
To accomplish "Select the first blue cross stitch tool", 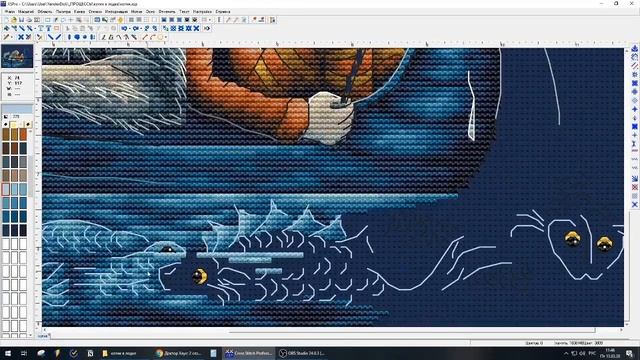I will [x=21, y=37].
